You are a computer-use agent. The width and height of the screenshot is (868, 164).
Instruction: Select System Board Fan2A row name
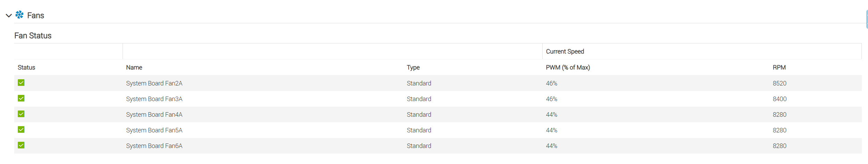[x=154, y=83]
